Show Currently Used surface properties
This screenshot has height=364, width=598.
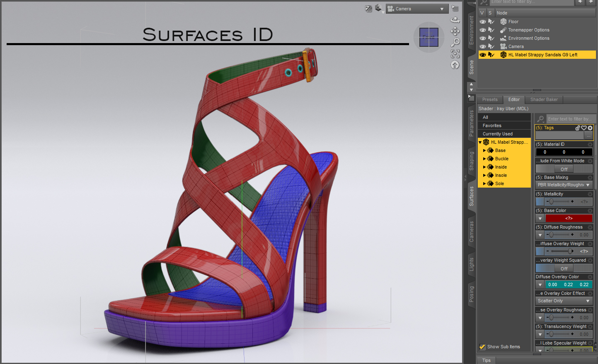504,134
